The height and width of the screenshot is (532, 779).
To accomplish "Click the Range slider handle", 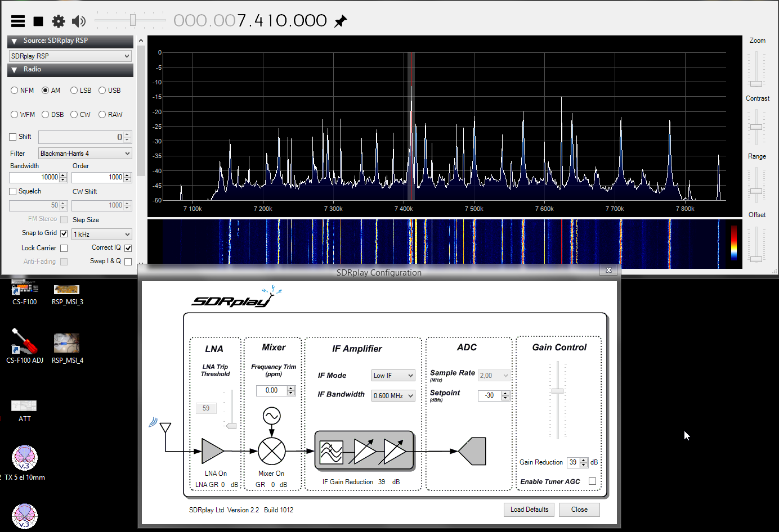I will pos(756,191).
